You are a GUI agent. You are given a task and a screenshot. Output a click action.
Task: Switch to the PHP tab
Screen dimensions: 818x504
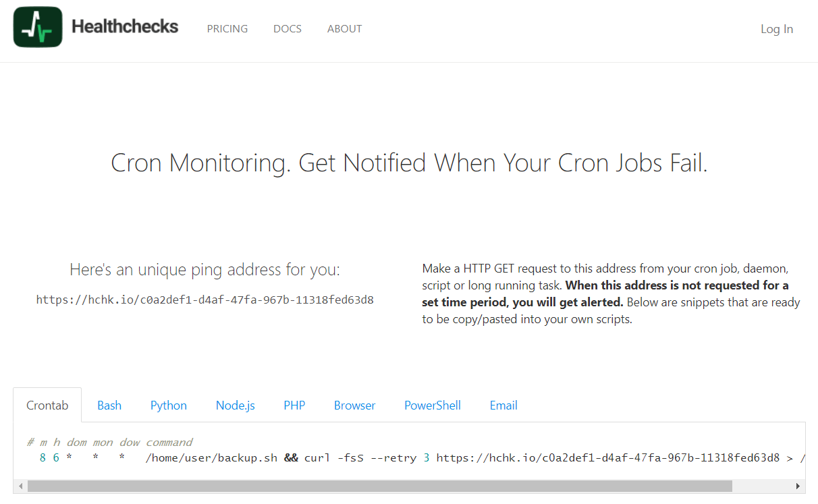pos(294,405)
